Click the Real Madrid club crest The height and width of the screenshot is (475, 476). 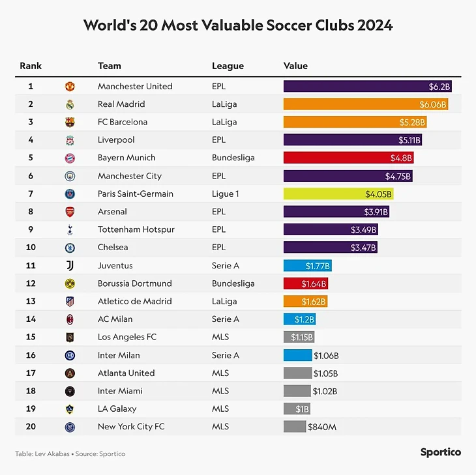click(x=70, y=104)
